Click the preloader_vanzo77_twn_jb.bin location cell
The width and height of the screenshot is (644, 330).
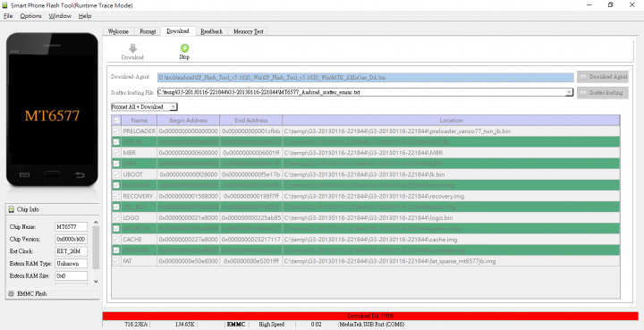pos(451,131)
